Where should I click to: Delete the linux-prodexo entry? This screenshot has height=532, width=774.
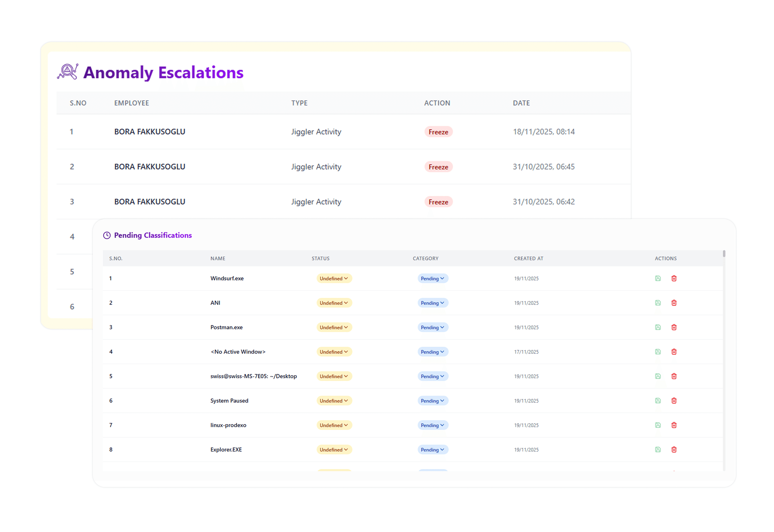(x=674, y=425)
